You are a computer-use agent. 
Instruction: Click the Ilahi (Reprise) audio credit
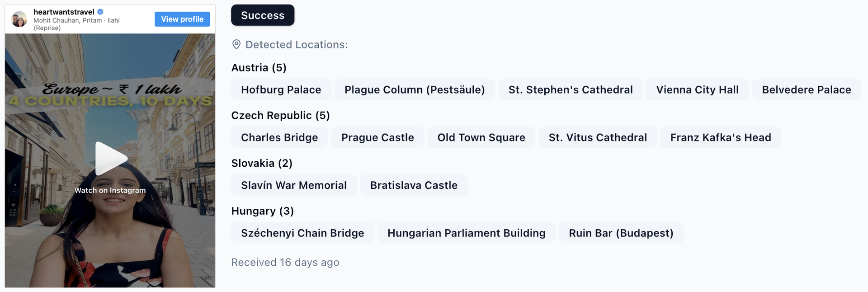pos(76,24)
